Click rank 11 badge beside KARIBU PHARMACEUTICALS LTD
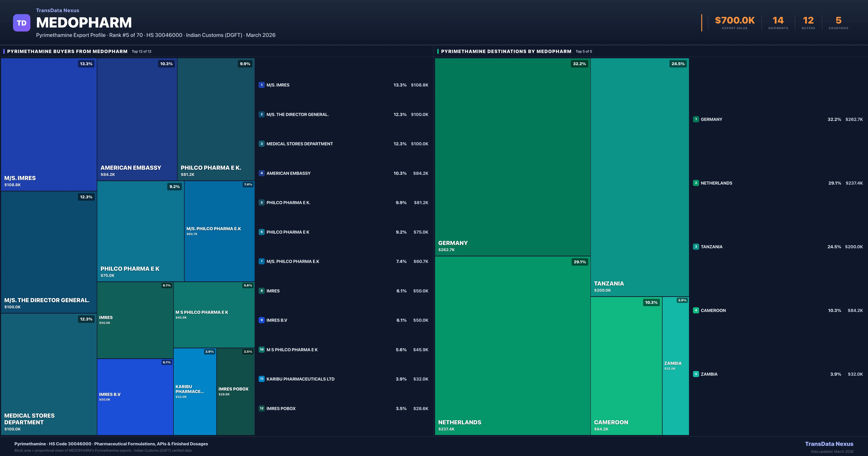This screenshot has width=868, height=456. click(x=261, y=379)
